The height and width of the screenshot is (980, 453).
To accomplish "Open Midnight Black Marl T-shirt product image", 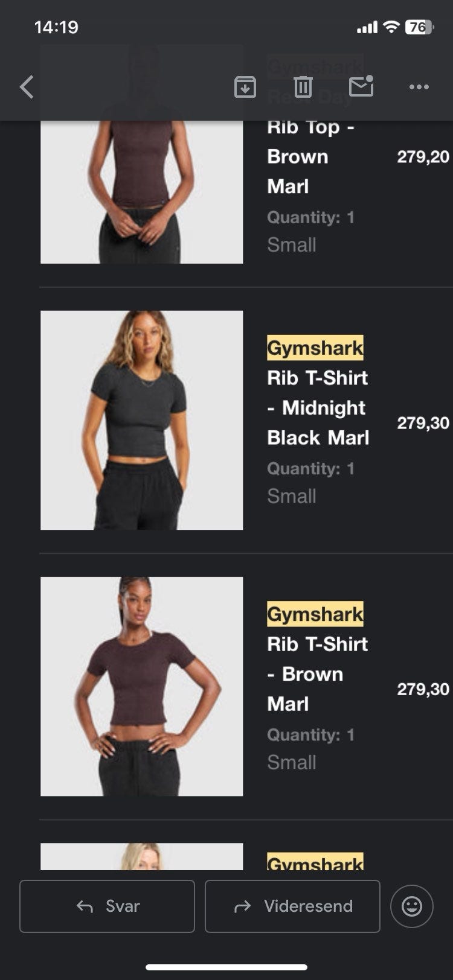I will coord(141,420).
